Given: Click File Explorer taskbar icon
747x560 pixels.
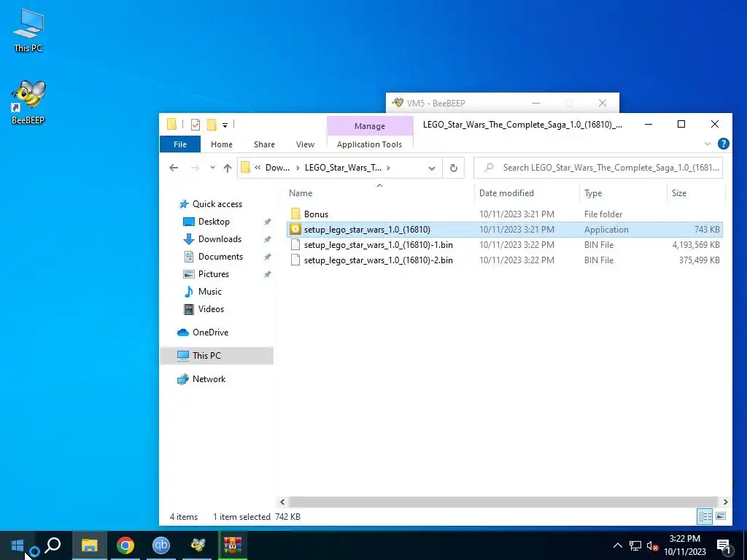Looking at the screenshot, I should click(x=89, y=545).
